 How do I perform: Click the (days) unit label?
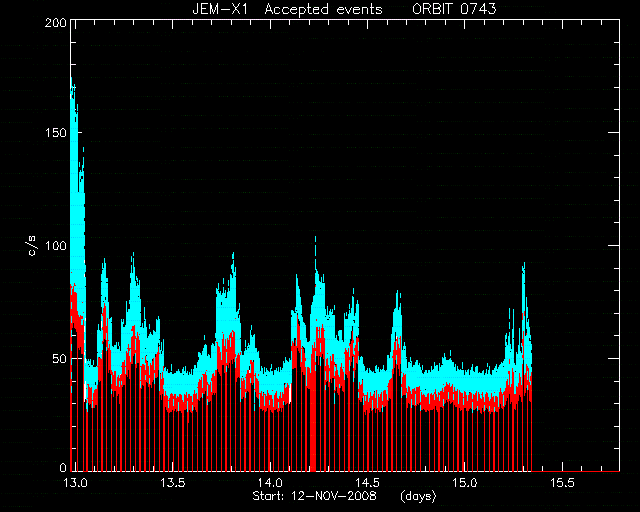point(418,496)
